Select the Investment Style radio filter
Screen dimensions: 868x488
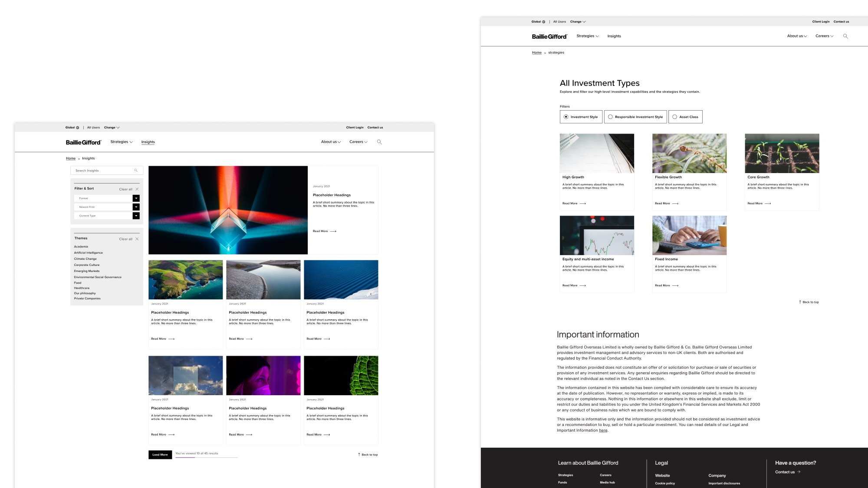point(566,117)
